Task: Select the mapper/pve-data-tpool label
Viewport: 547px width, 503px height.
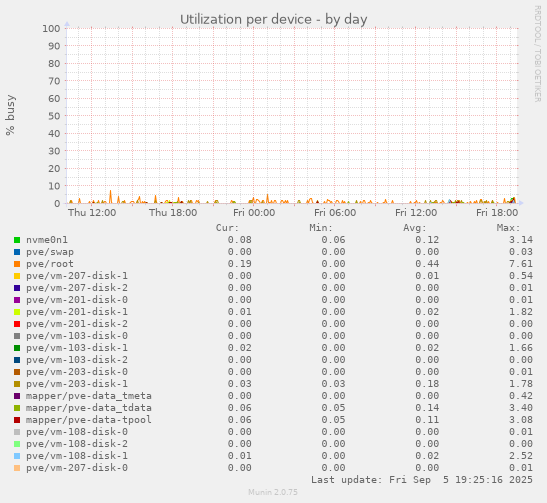Action: tap(89, 420)
